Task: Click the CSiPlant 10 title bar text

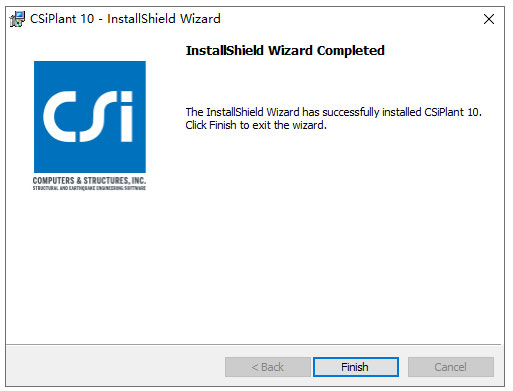Action: [x=125, y=19]
